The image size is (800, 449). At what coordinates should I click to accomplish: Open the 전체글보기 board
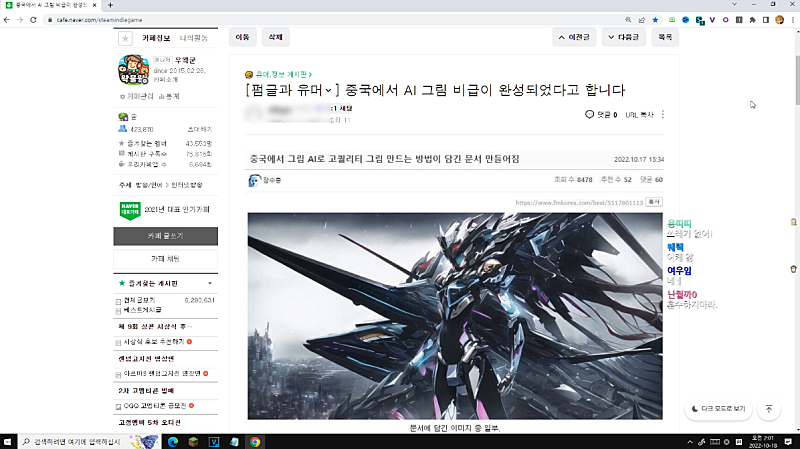pyautogui.click(x=139, y=300)
